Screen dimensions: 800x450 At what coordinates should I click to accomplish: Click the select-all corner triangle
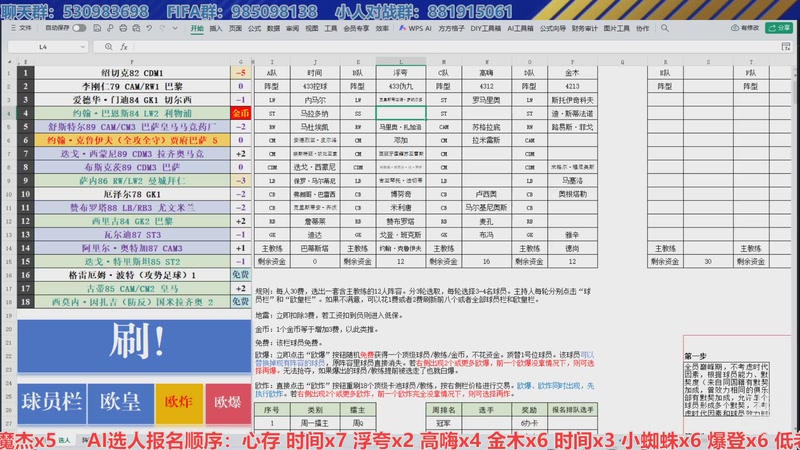coord(9,62)
